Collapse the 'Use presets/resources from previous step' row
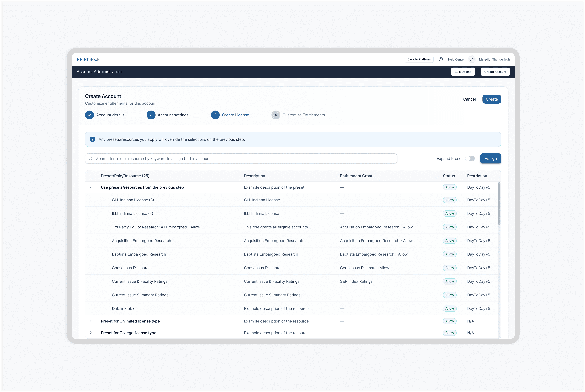585x392 pixels. (x=91, y=187)
